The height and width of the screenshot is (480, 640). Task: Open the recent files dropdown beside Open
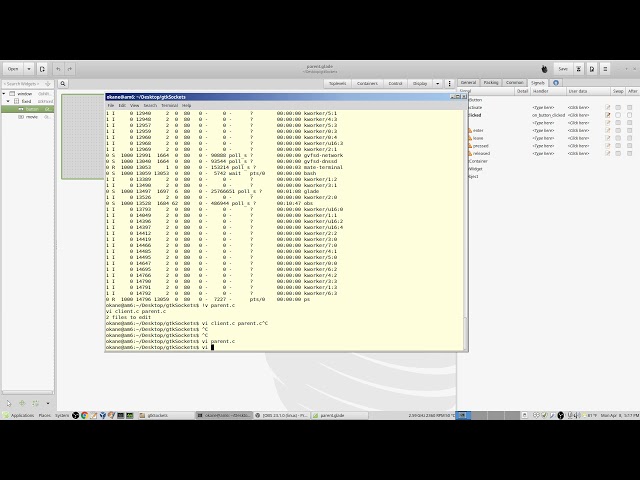coord(29,69)
